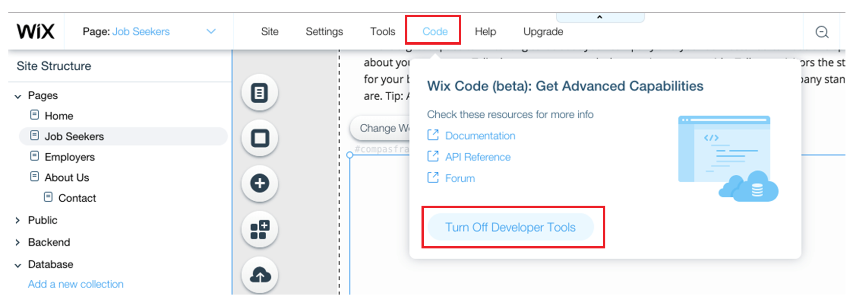Image resolution: width=868 pixels, height=298 pixels.
Task: Click the external link icon beside Forum
Action: [433, 177]
